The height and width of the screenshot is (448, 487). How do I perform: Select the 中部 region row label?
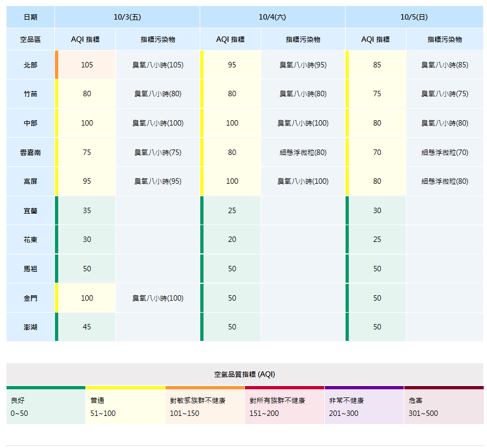(30, 123)
